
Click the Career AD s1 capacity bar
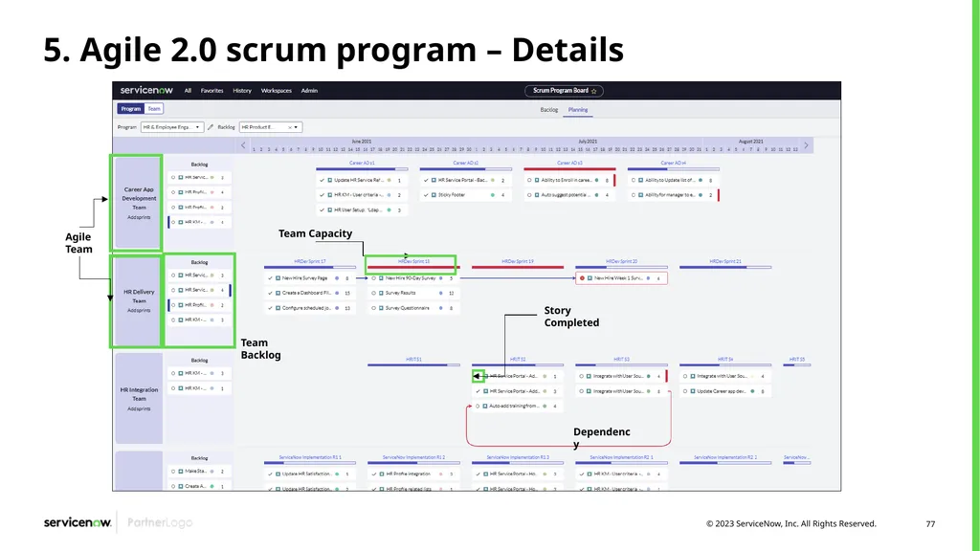[362, 169]
